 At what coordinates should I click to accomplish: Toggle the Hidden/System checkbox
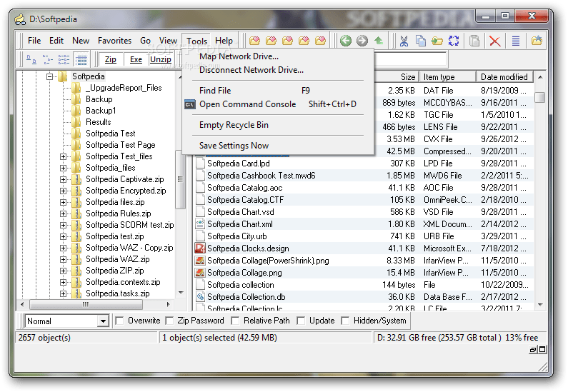click(x=346, y=321)
